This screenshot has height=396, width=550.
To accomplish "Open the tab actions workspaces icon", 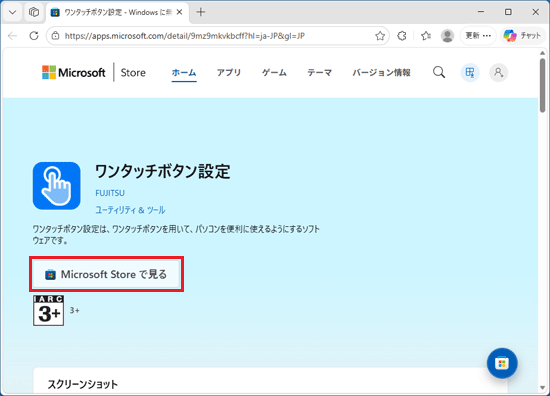I will coord(34,12).
